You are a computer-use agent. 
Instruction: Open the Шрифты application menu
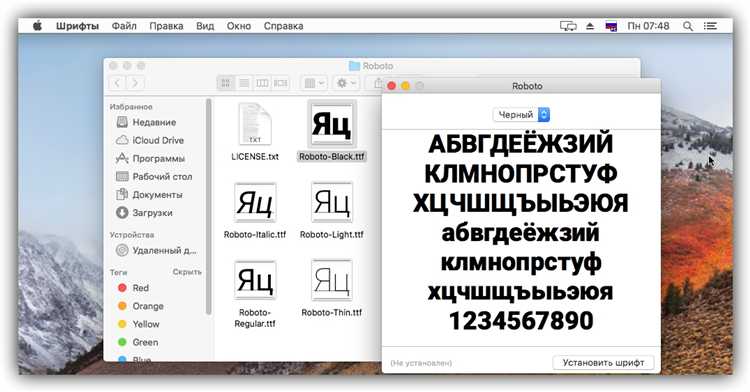click(77, 26)
